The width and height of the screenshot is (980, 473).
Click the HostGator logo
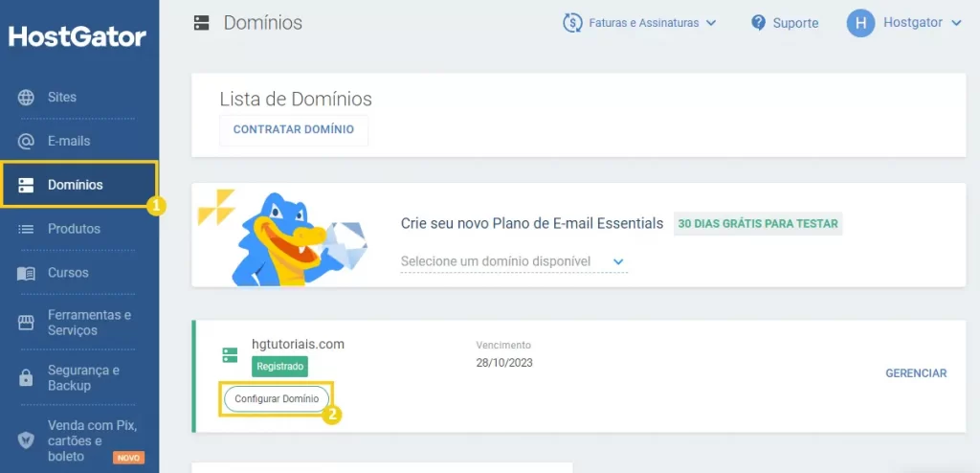point(78,36)
